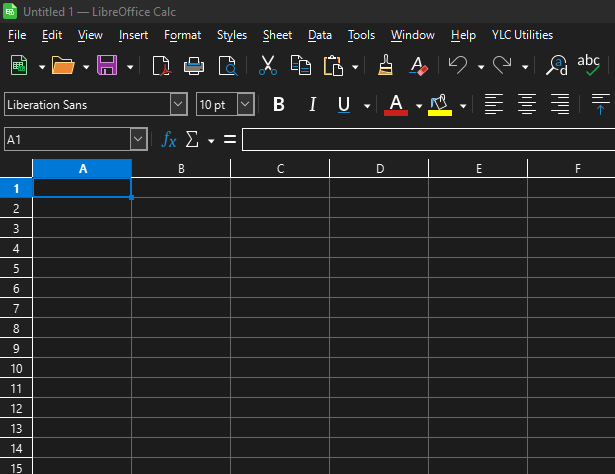The width and height of the screenshot is (615, 474).
Task: Open the View menu
Action: point(90,35)
